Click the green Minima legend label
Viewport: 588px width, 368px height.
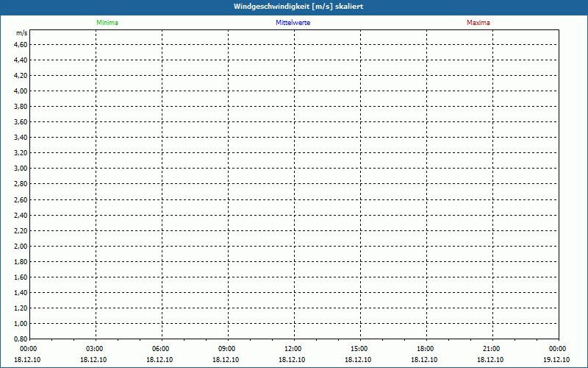(x=107, y=23)
